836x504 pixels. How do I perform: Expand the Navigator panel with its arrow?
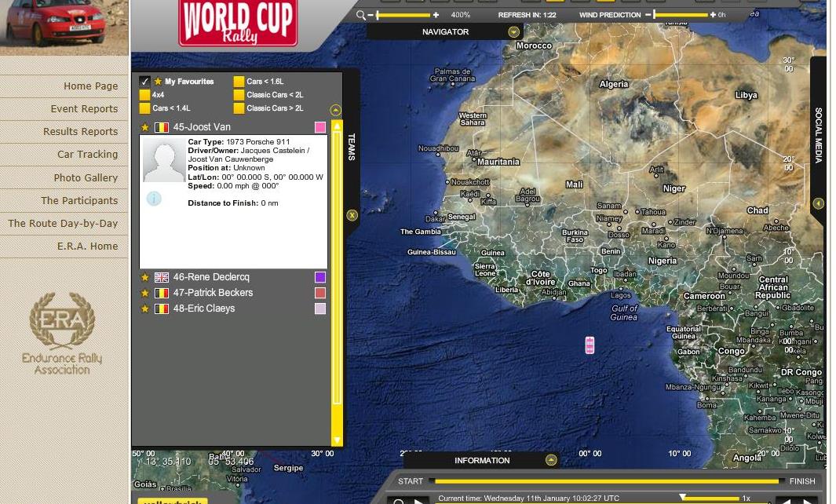point(513,32)
